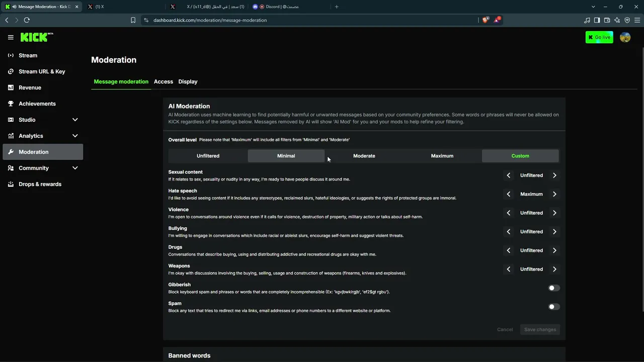Open the Revenue sidebar item
Screen dimensions: 644x362
[43, 87]
